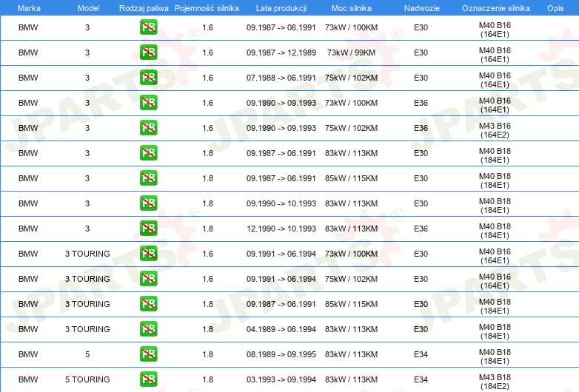Select the M43 B16 (164E2) engine code
The height and width of the screenshot is (392, 579).
(x=495, y=130)
